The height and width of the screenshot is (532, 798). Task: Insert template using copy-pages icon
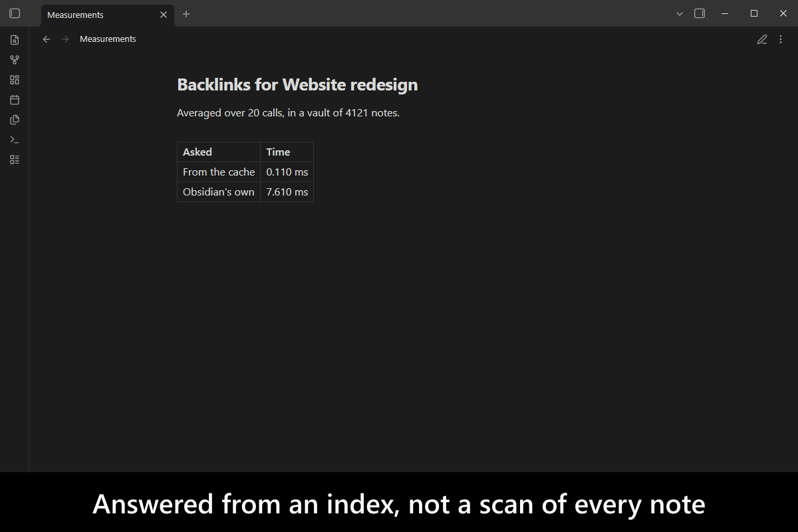[x=15, y=120]
